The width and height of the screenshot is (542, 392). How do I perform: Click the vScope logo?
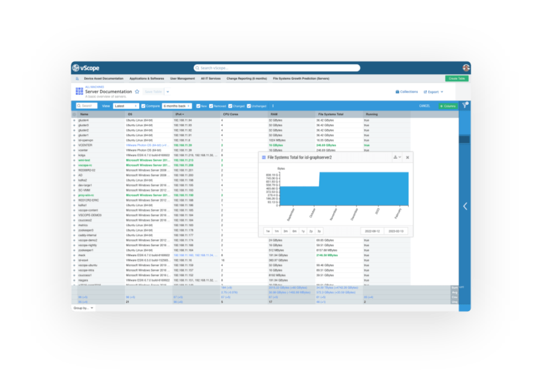pyautogui.click(x=86, y=68)
